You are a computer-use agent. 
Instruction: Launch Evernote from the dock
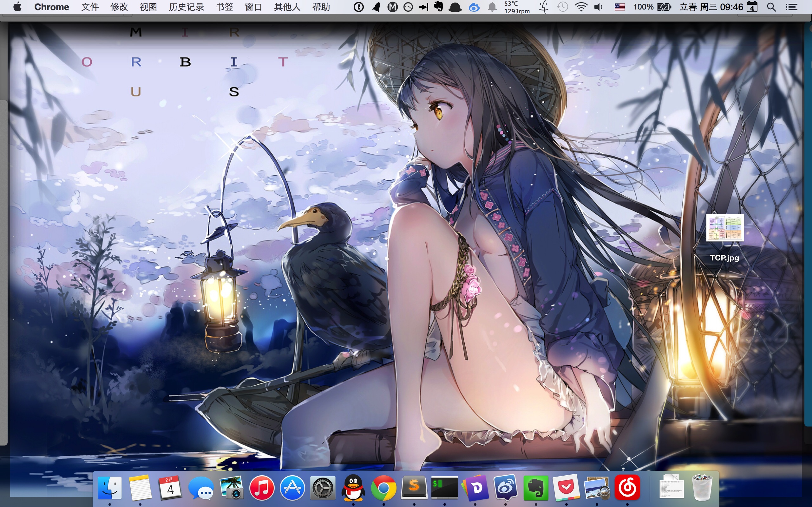coord(536,487)
